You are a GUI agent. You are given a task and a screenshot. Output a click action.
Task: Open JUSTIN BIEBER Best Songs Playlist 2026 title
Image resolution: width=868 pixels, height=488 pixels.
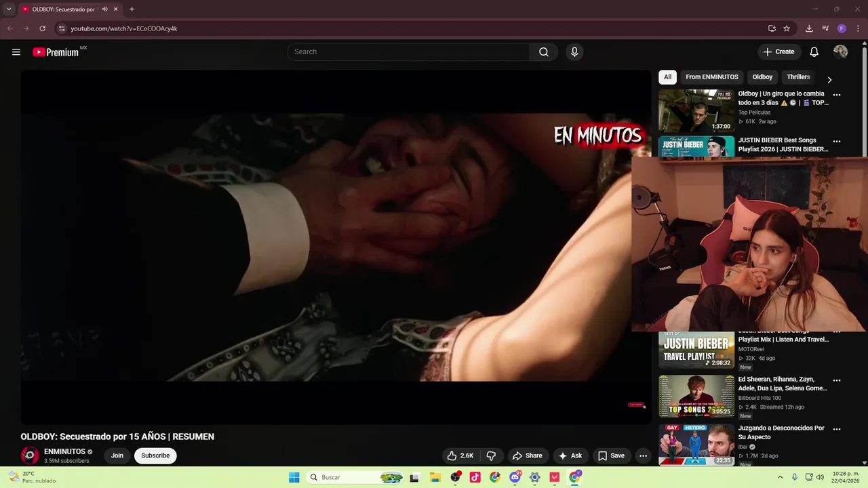[783, 144]
